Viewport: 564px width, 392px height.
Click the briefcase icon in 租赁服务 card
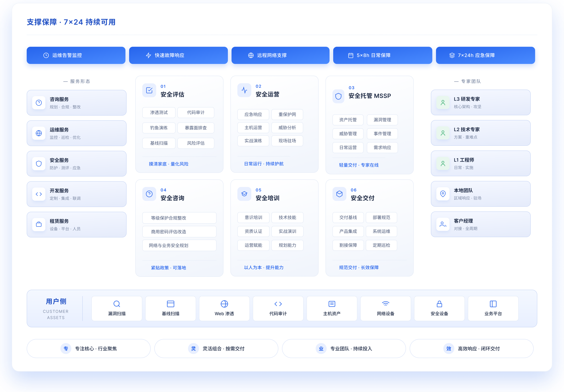(x=39, y=224)
